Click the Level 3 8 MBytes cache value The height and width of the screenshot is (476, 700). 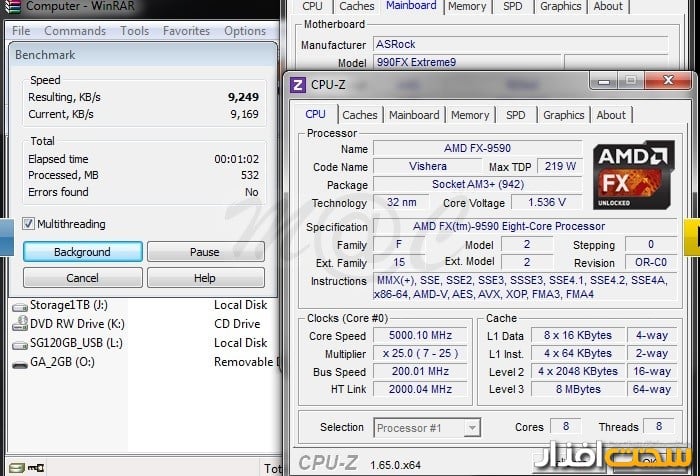pyautogui.click(x=578, y=389)
